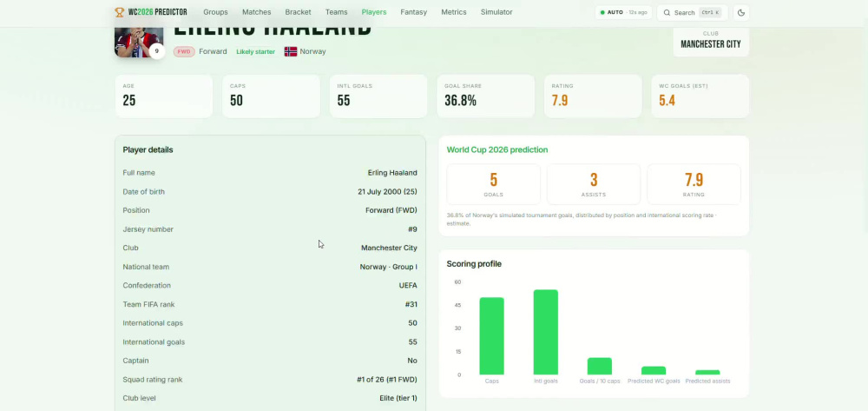The image size is (868, 411).
Task: Click the Captain 'No' value
Action: (412, 361)
